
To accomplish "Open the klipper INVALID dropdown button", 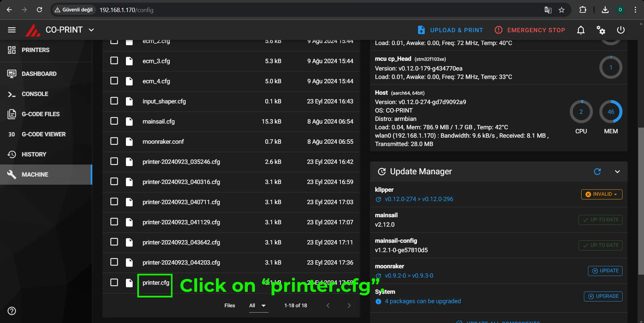I will point(602,194).
